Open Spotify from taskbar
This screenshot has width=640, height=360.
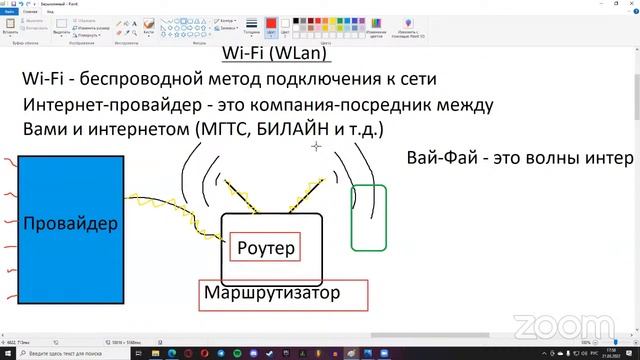tap(237, 353)
